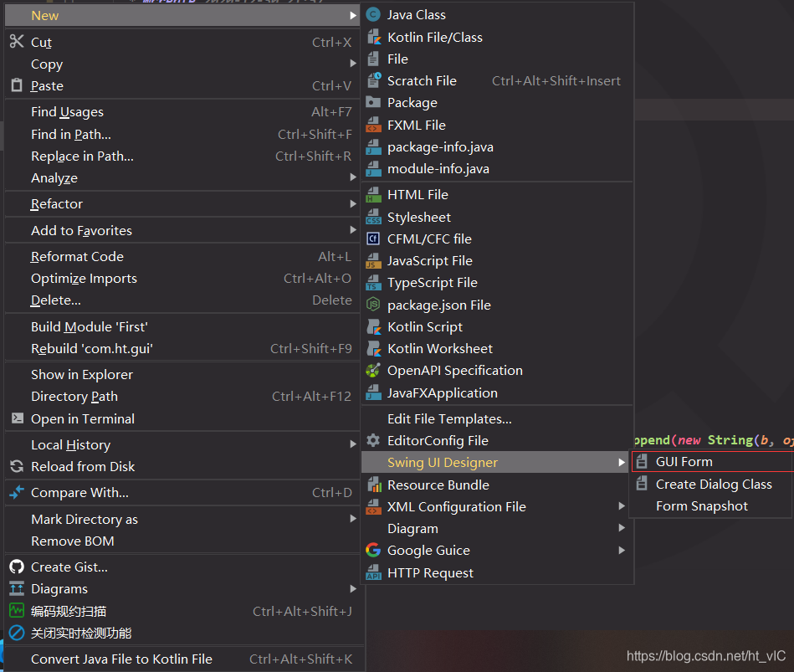The image size is (794, 672).
Task: Click the Paste clipboard icon
Action: pyautogui.click(x=17, y=85)
